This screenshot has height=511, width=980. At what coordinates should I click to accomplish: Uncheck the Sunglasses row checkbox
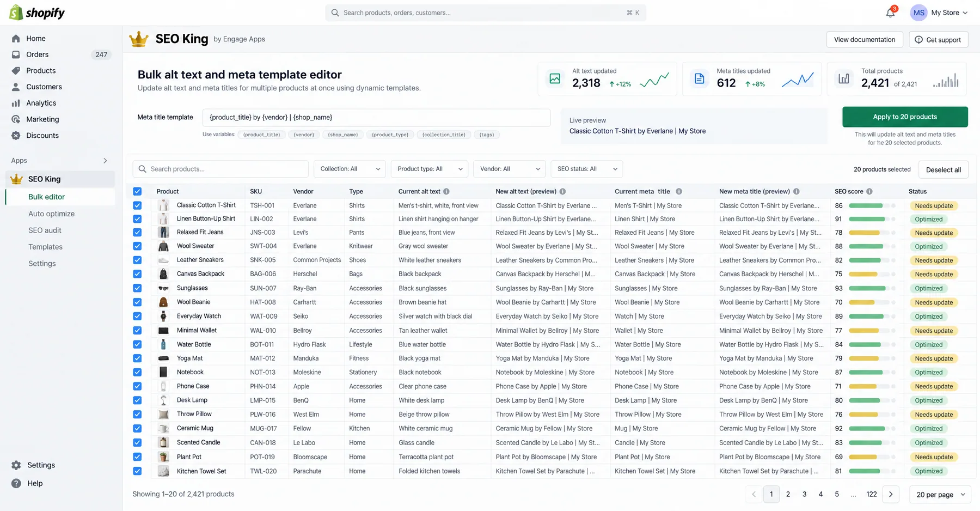pyautogui.click(x=137, y=288)
